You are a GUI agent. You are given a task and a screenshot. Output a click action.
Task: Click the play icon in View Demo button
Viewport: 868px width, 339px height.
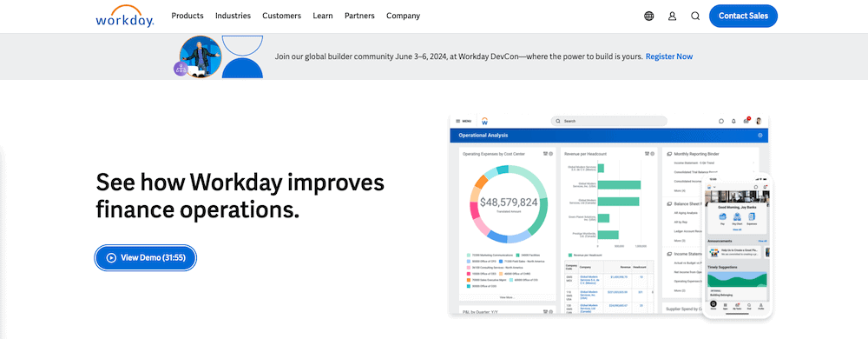(x=111, y=257)
